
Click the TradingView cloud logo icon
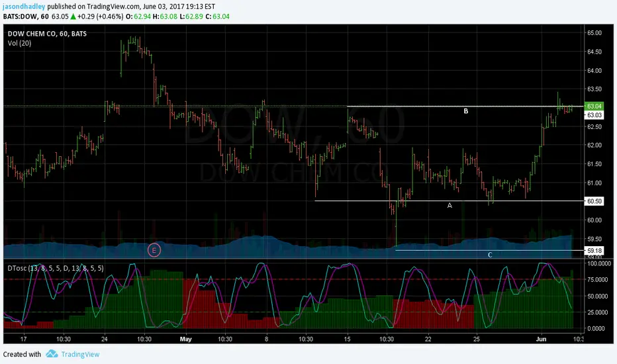(x=52, y=354)
